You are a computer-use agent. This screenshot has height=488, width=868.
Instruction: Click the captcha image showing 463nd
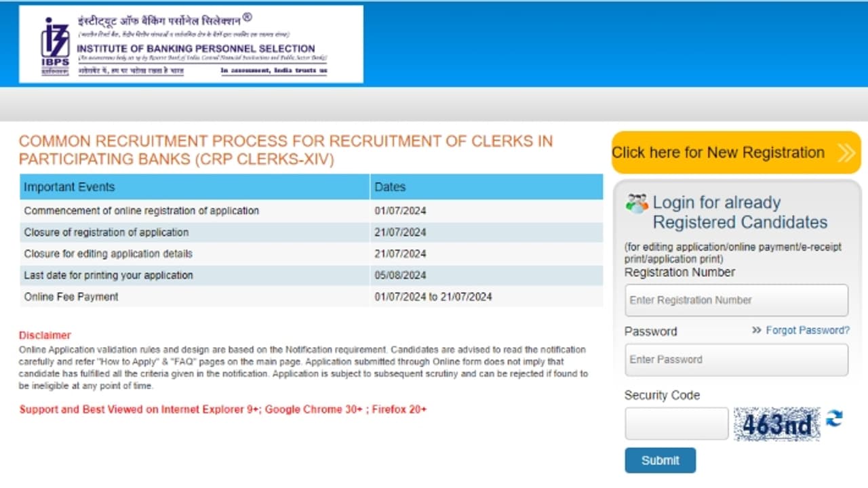pos(777,423)
